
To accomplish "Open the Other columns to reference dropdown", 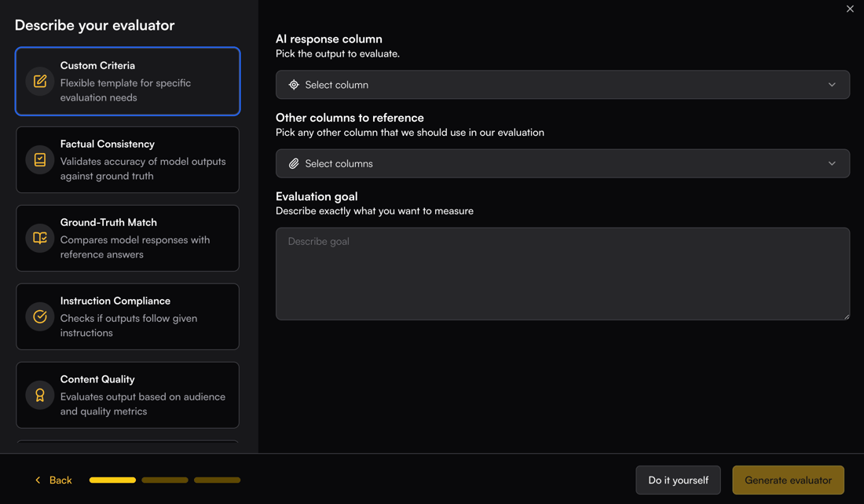I will [562, 163].
